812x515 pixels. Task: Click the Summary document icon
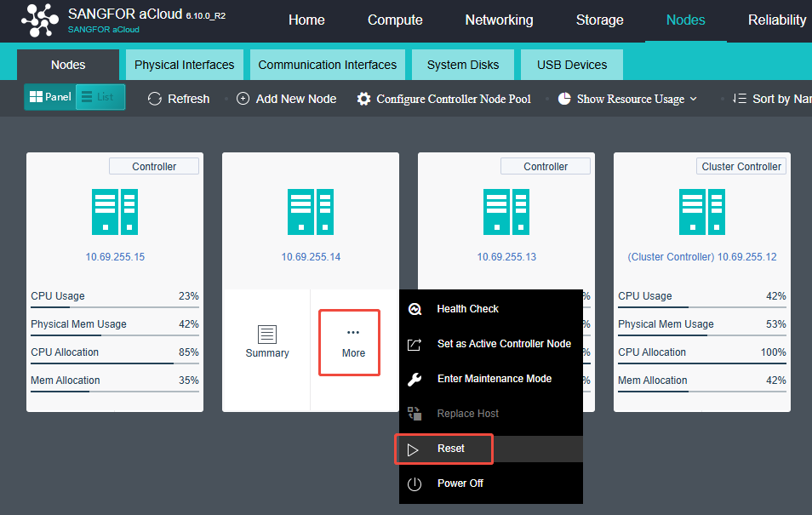pyautogui.click(x=267, y=335)
